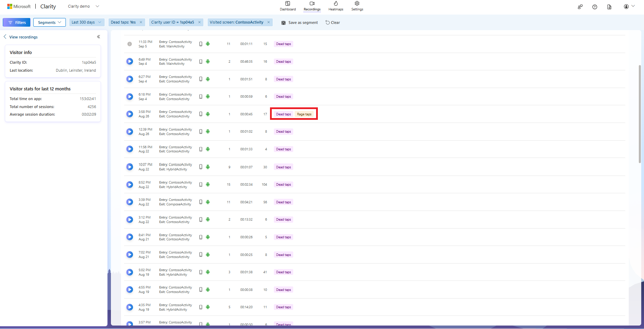The width and height of the screenshot is (644, 329).
Task: Play the 4:35 PM Aug 19 recording
Action: (130, 307)
